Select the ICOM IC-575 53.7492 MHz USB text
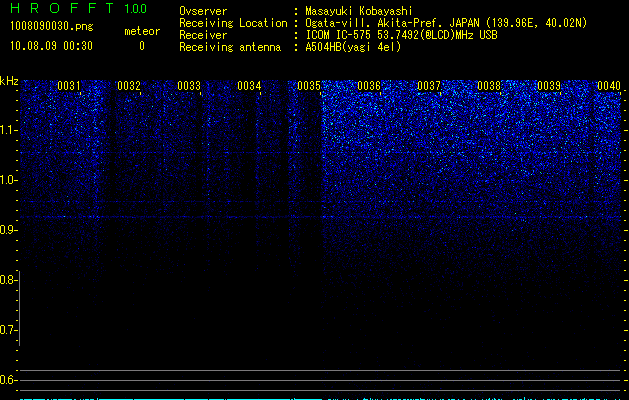This screenshot has height=400, width=629. coord(402,35)
